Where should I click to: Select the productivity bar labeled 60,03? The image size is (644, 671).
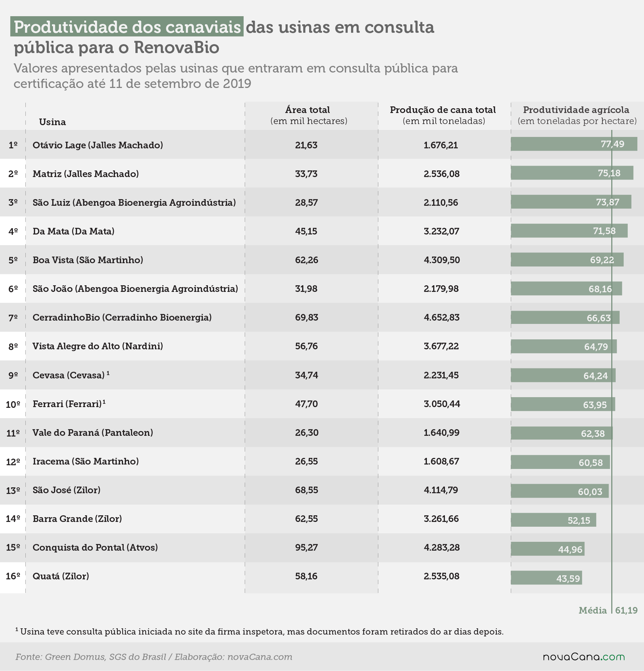point(560,491)
